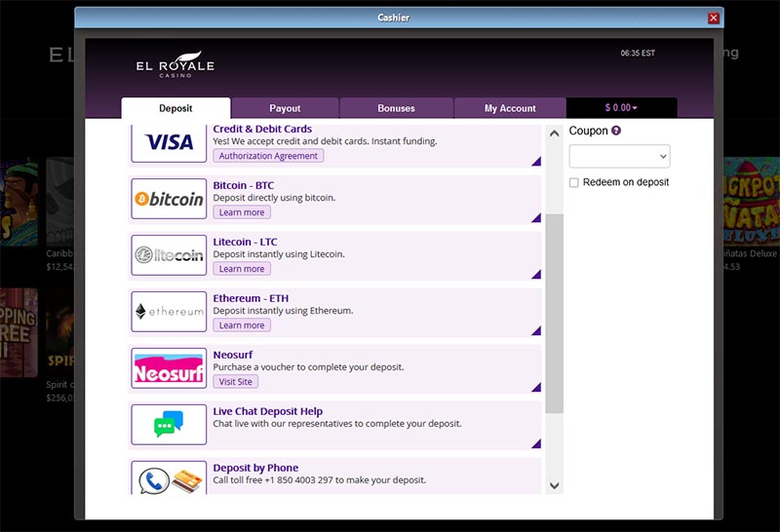The height and width of the screenshot is (532, 780).
Task: Click Learn more under Ethereum
Action: click(242, 325)
